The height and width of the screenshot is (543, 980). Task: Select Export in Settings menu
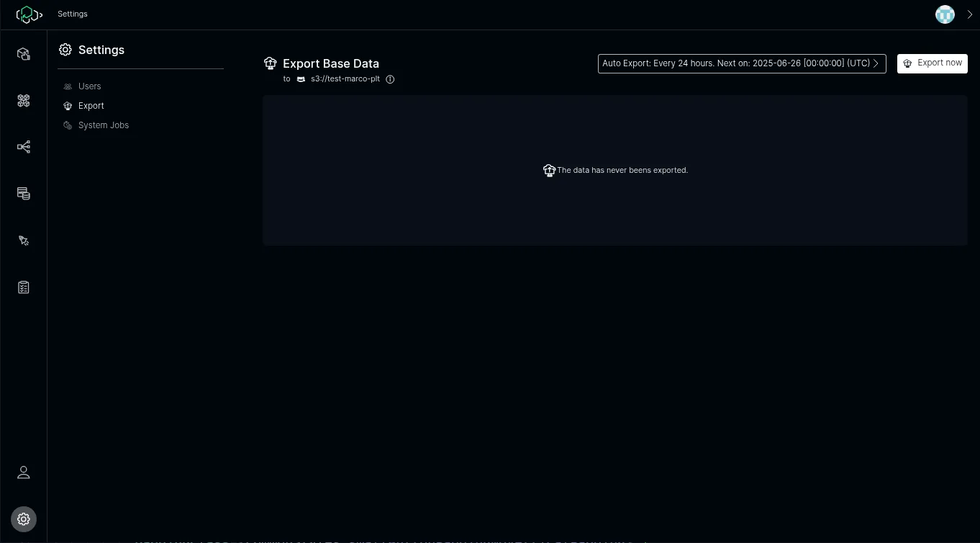[91, 106]
